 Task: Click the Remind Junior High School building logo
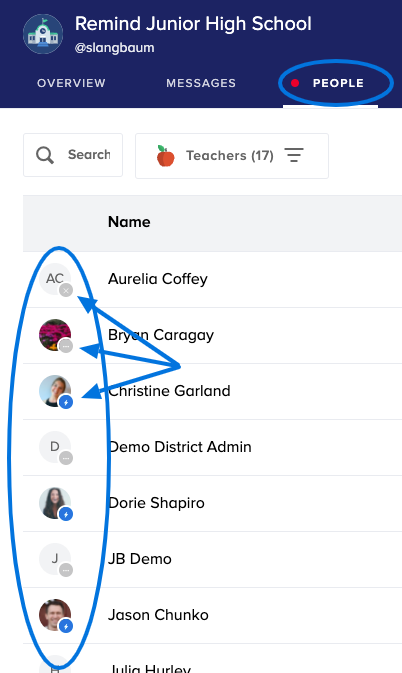point(43,34)
